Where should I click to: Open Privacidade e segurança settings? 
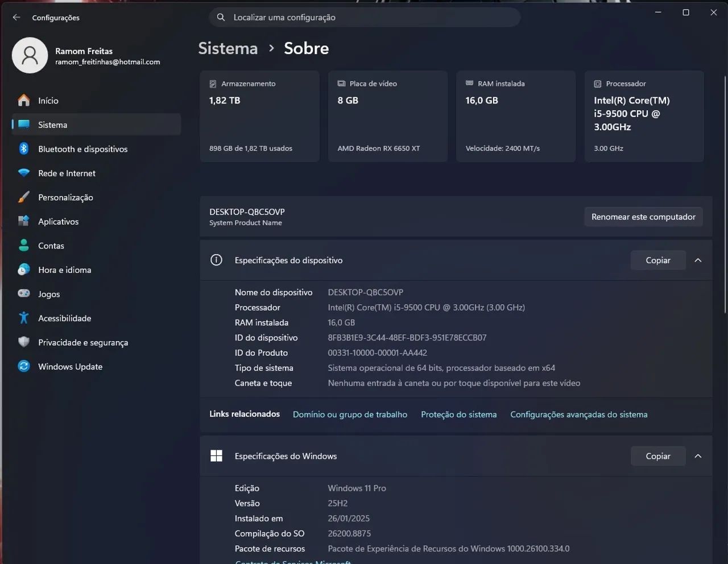pyautogui.click(x=96, y=342)
